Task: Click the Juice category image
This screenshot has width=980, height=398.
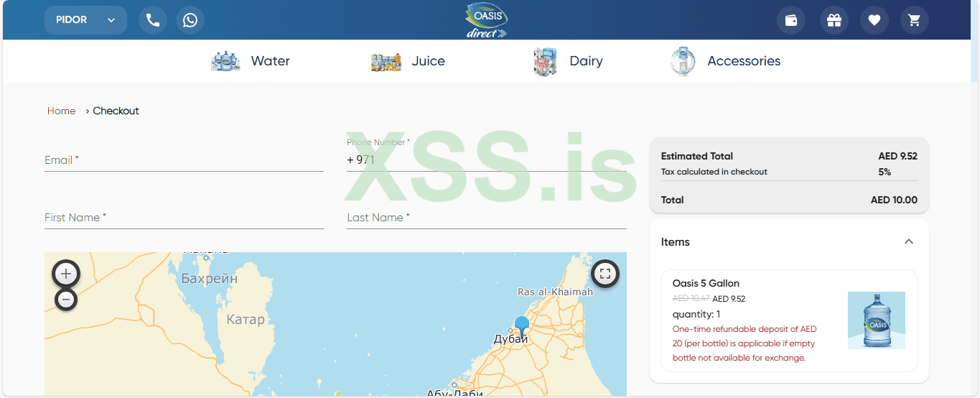Action: click(x=386, y=62)
